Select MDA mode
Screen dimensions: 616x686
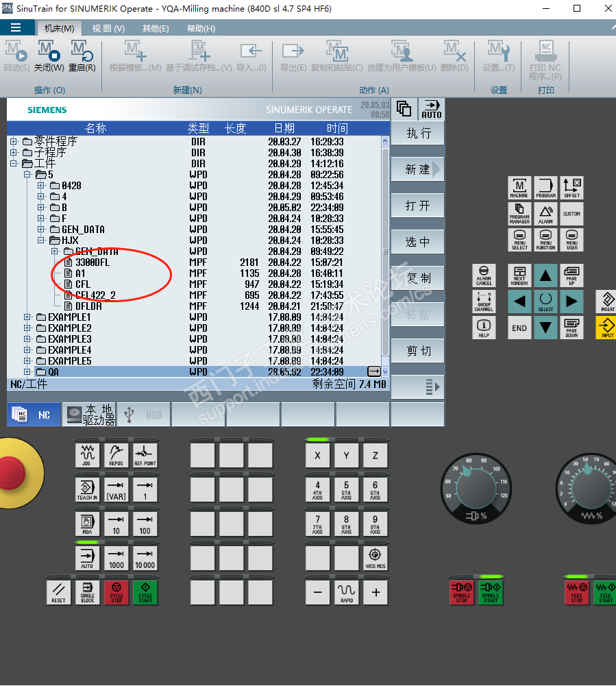click(x=88, y=524)
